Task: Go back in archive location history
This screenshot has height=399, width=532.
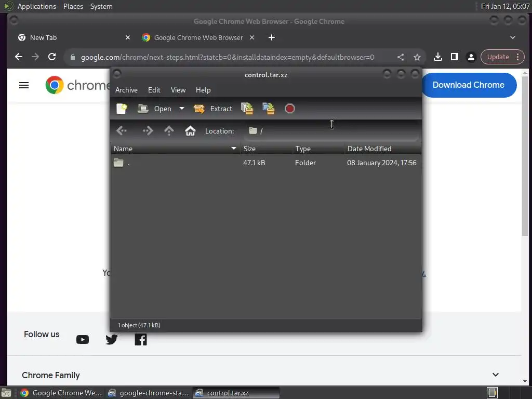Action: pos(122,131)
